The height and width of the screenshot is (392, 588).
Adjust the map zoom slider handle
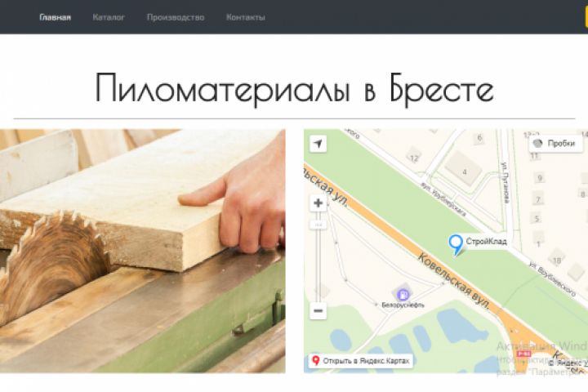[318, 225]
